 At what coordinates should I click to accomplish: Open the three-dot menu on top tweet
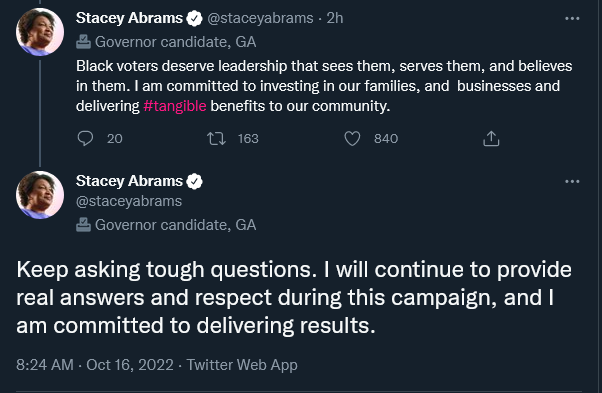572,18
